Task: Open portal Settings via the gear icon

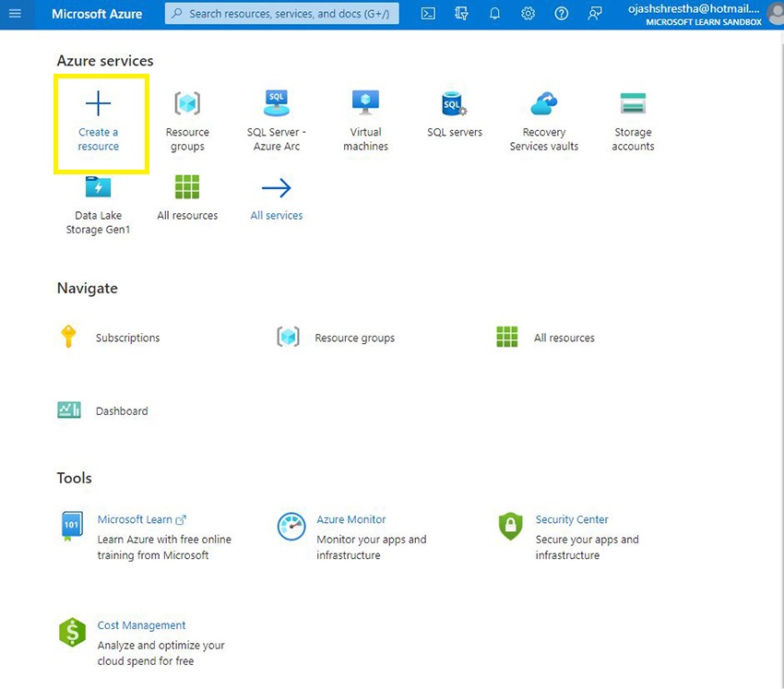Action: pyautogui.click(x=528, y=13)
